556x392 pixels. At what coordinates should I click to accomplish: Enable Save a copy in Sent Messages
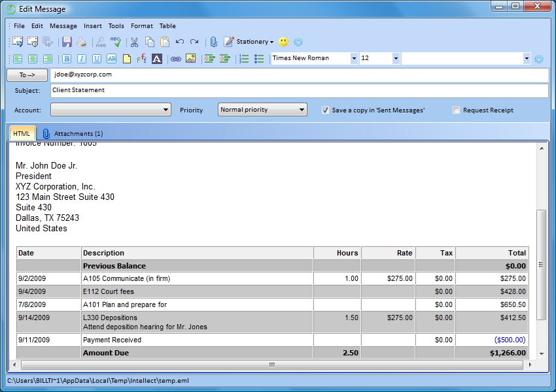pyautogui.click(x=325, y=110)
